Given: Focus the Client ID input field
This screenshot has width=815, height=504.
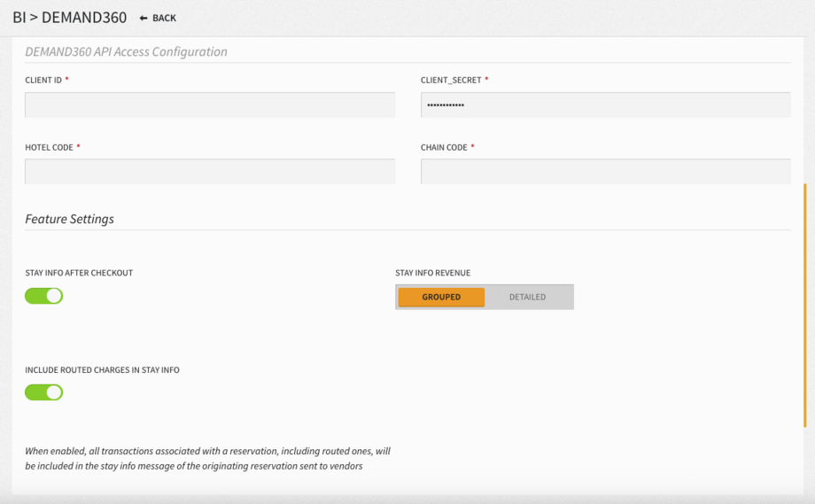Looking at the screenshot, I should click(x=210, y=105).
